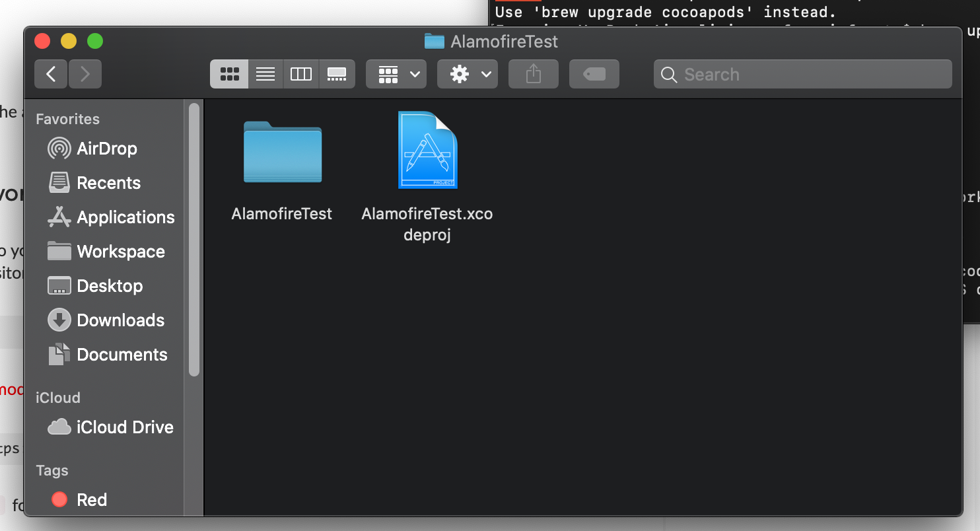Click the iCloud sidebar section header
Screen dimensions: 980x531
pyautogui.click(x=57, y=398)
